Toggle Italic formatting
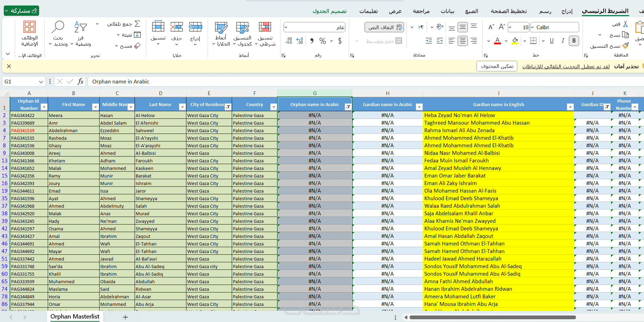Screen dimensions: 644x322 point(563,41)
